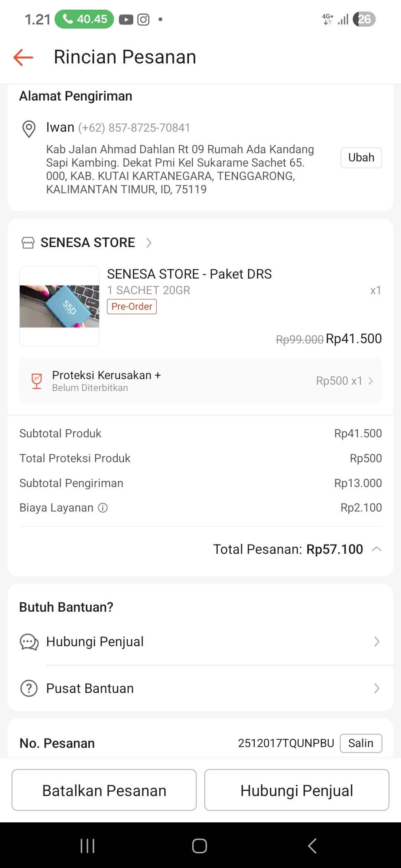Open Hubungi Penjual help row
The image size is (401, 868).
coord(200,642)
